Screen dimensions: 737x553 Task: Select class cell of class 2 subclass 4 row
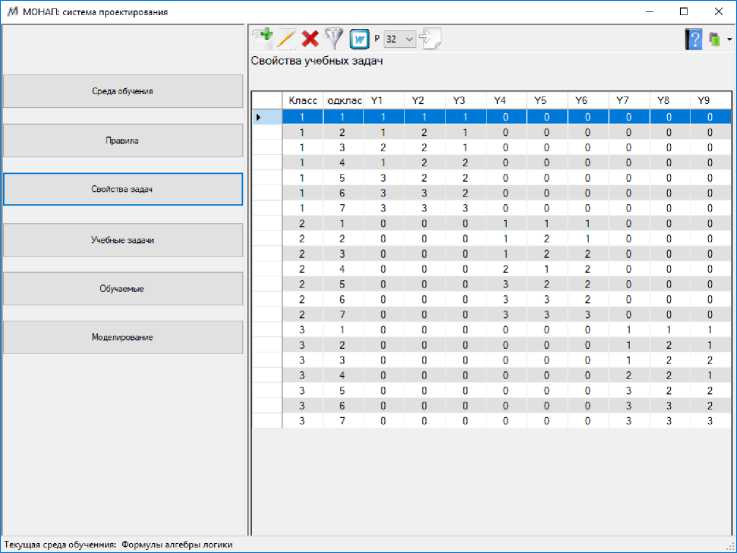303,269
